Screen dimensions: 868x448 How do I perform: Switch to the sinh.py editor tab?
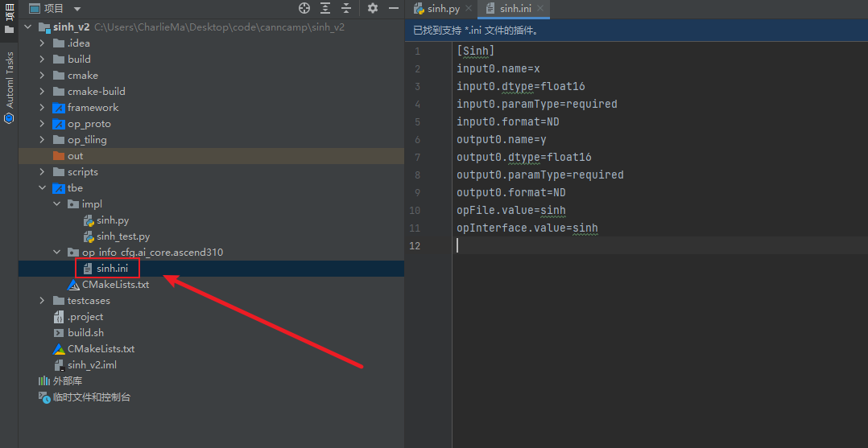444,9
